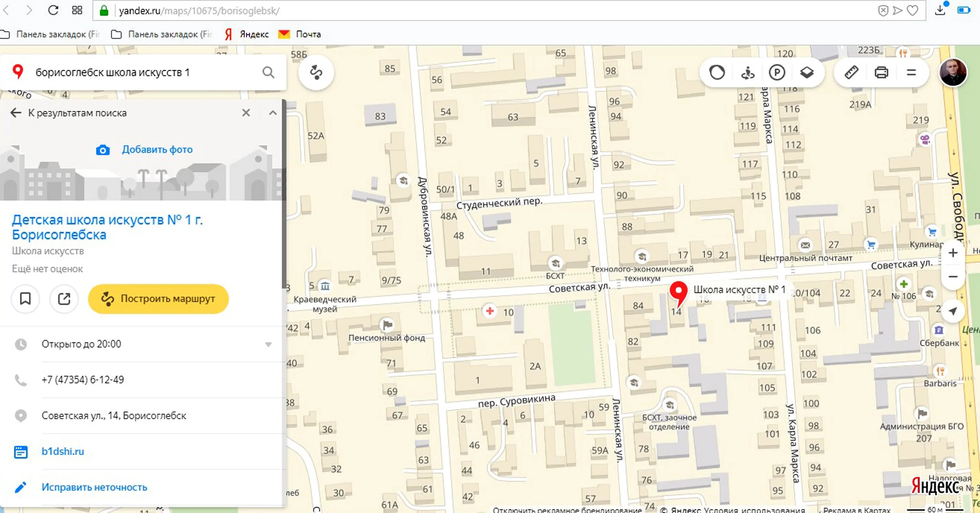Collapse the place card panel
This screenshot has height=513, width=980.
pyautogui.click(x=273, y=113)
